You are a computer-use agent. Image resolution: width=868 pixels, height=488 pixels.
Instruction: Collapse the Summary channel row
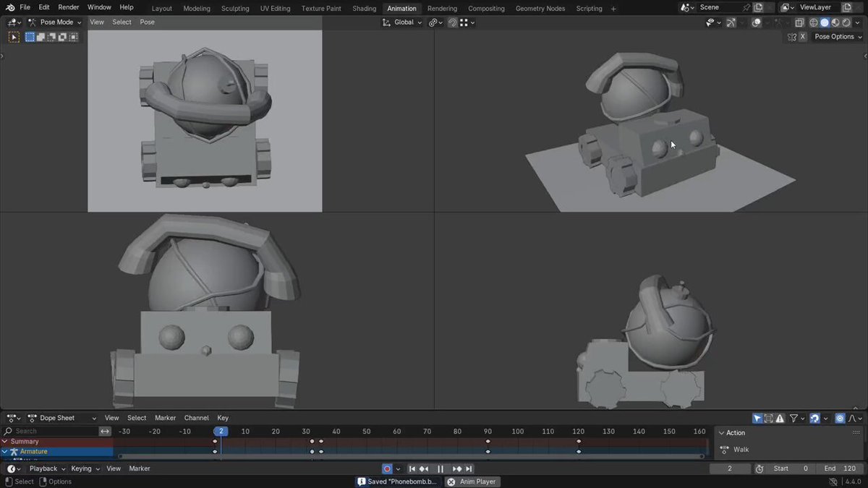point(6,442)
